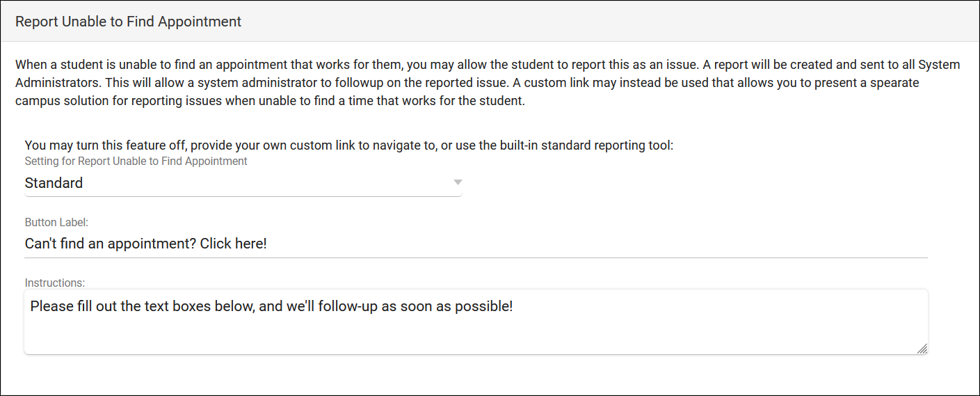Click the 'Setting for Report Unable to Find Appointment' label
This screenshot has width=980, height=396.
coord(136,161)
